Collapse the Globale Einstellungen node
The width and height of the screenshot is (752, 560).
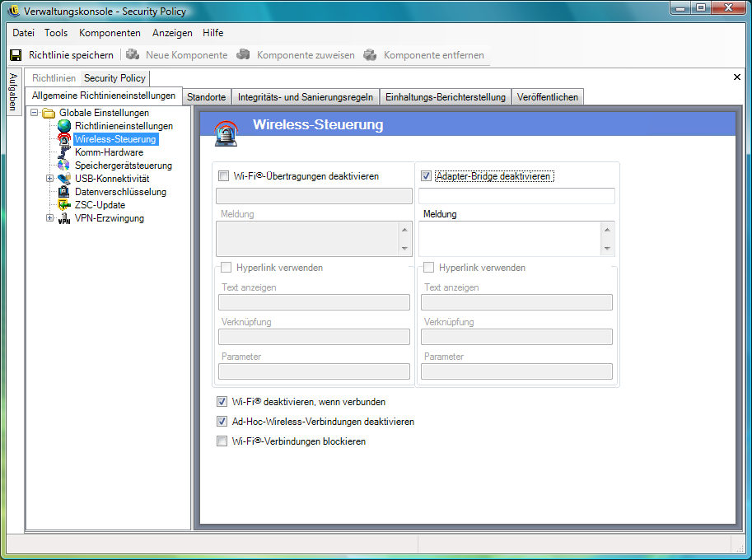35,113
